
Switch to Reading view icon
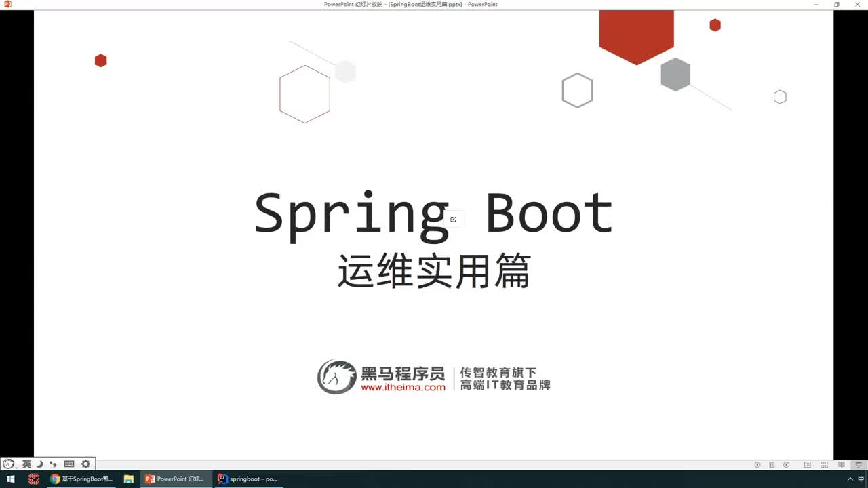[842, 465]
